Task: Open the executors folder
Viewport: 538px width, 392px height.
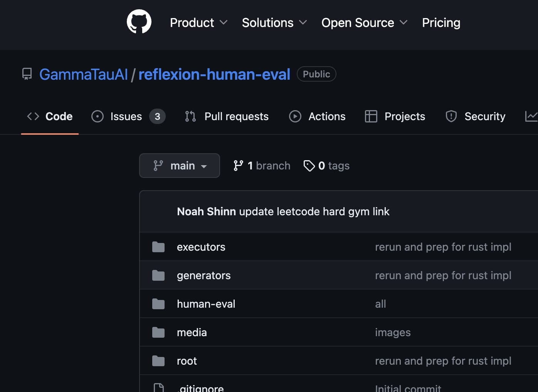Action: [201, 247]
